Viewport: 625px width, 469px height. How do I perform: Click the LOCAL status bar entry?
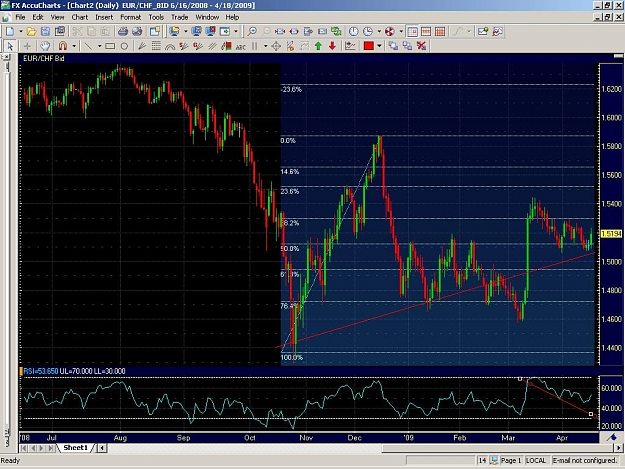click(x=536, y=460)
